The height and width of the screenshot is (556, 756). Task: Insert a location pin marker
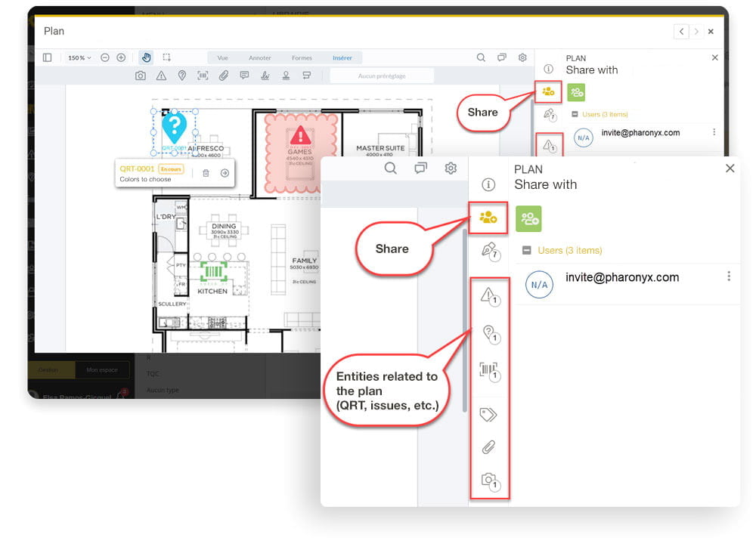181,76
